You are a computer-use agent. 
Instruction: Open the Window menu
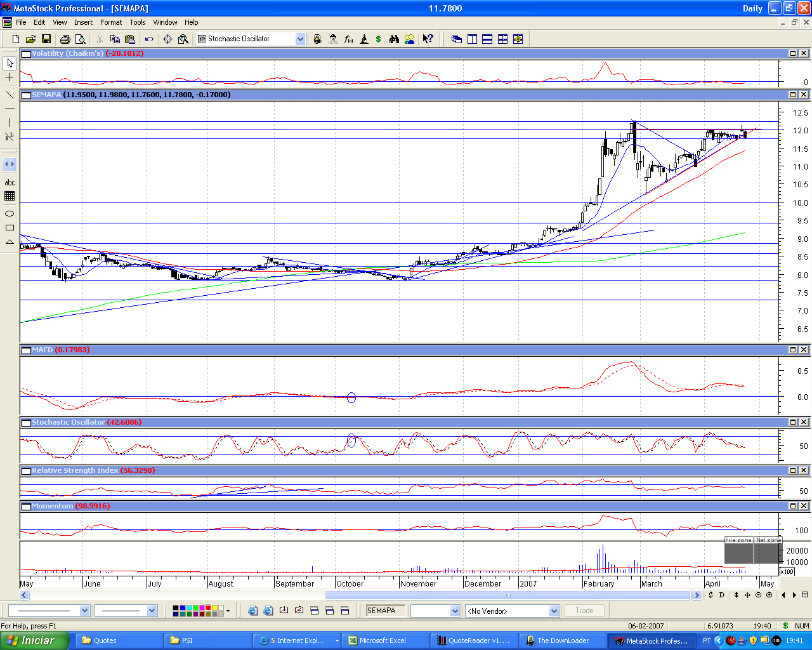165,22
